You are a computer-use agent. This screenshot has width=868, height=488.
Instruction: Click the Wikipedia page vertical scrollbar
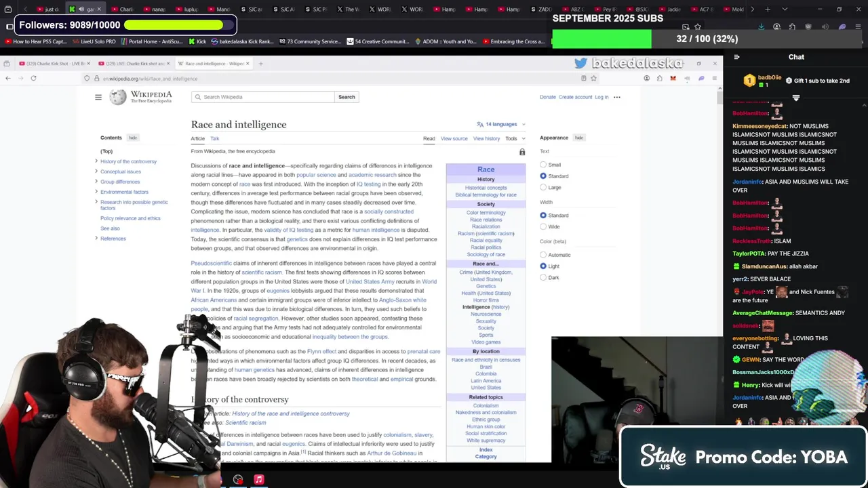click(719, 97)
